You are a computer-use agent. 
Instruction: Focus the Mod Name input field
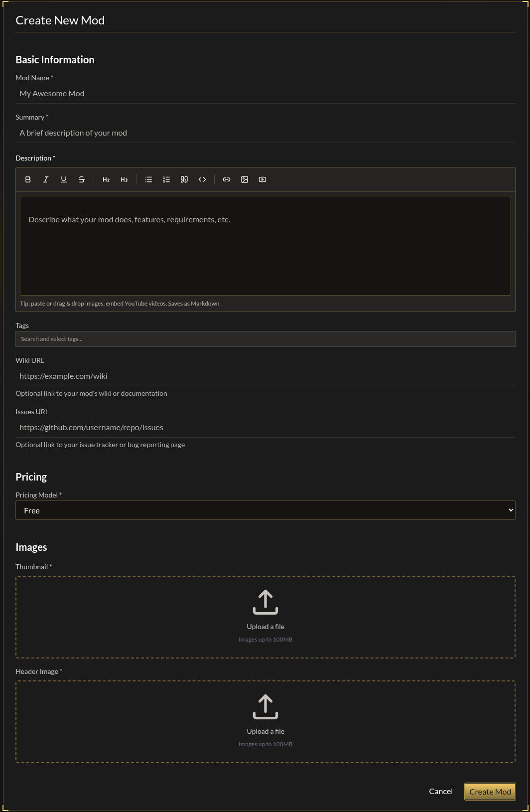coord(265,94)
